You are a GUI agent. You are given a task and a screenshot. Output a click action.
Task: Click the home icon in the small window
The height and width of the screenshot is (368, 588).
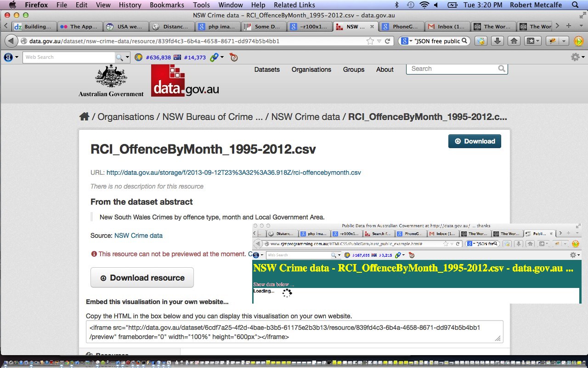click(x=530, y=244)
